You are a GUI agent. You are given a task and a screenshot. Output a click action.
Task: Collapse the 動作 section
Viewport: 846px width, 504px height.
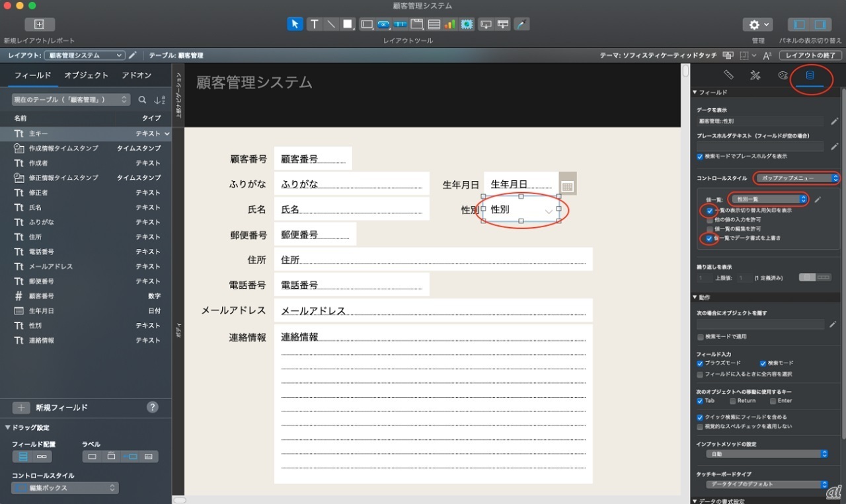(695, 297)
